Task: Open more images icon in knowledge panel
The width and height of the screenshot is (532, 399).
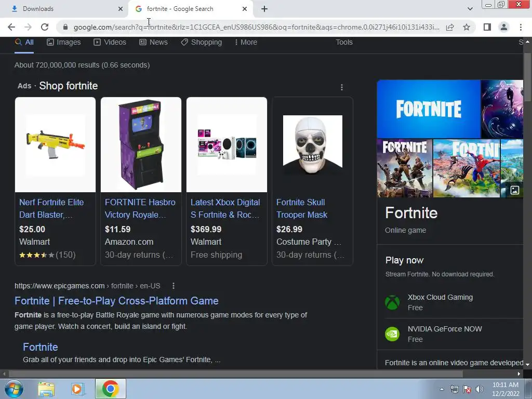Action: 515,190
